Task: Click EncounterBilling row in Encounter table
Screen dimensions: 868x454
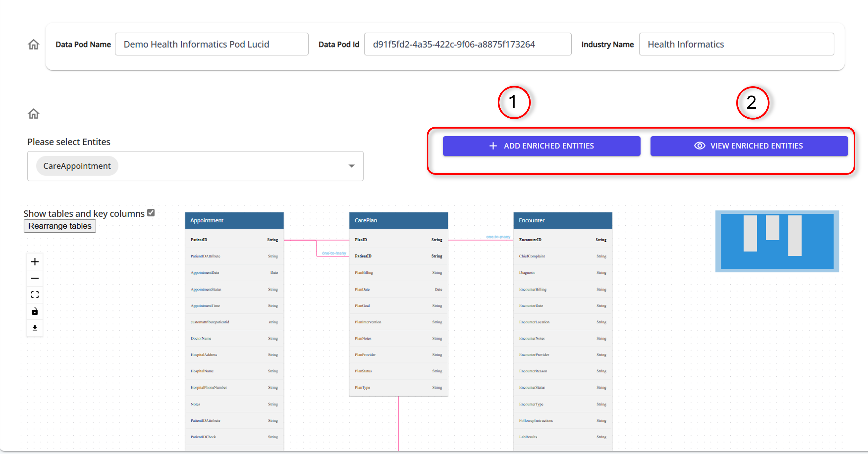Action: 563,289
